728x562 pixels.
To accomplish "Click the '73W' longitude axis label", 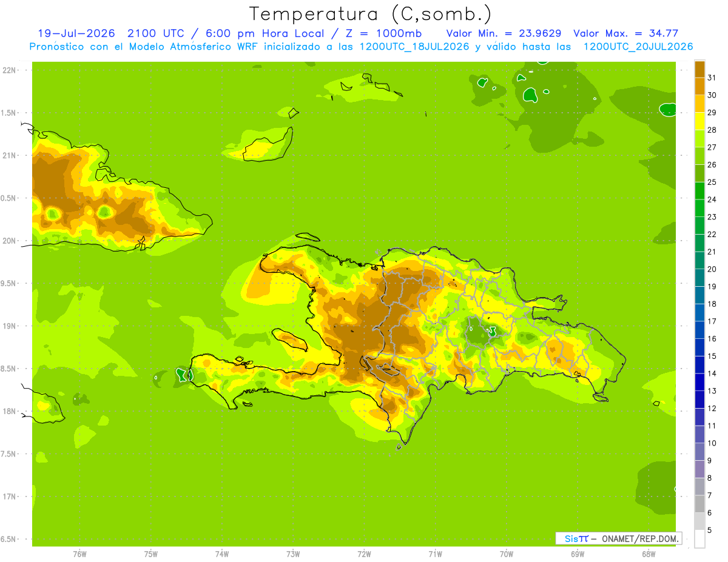I will pyautogui.click(x=293, y=554).
